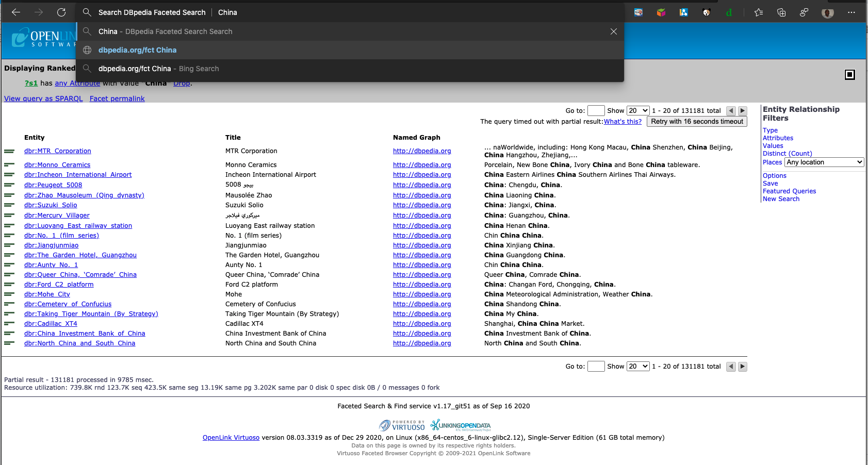
Task: Open the bottom Show 20 results dropdown
Action: coord(638,367)
